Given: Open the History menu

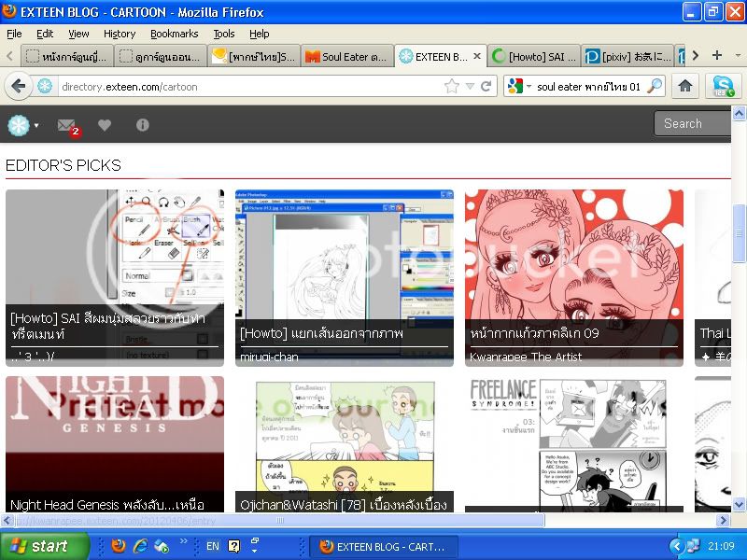Looking at the screenshot, I should (120, 34).
